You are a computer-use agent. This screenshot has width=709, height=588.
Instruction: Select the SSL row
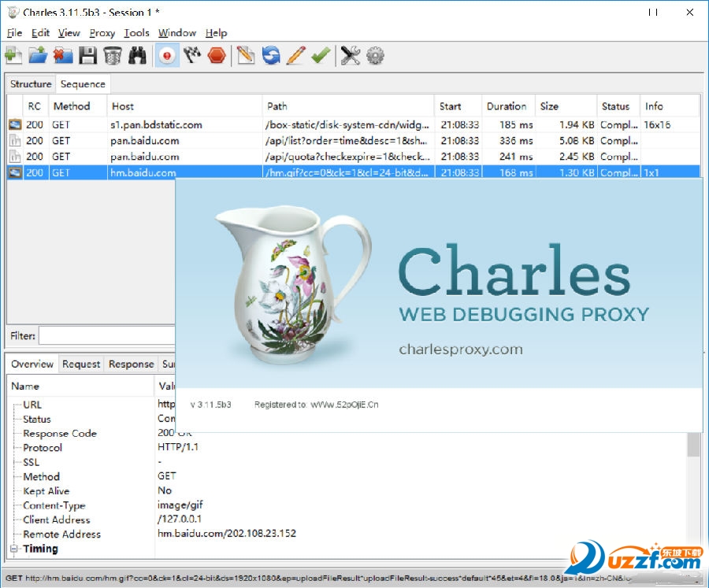(32, 462)
